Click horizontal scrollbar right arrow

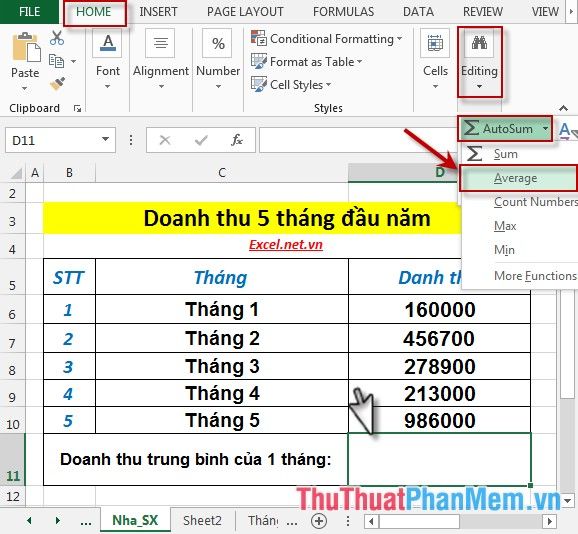(550, 521)
